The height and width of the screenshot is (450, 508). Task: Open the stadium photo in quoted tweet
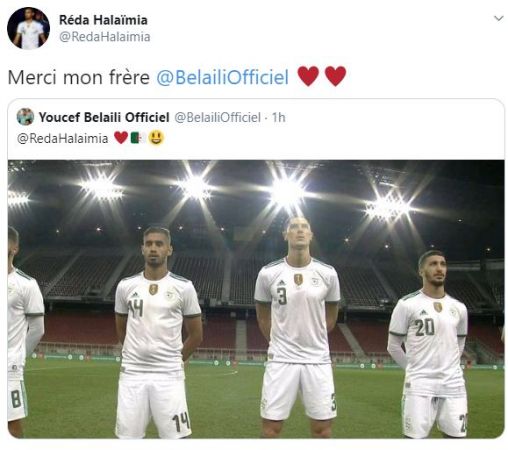coord(256,299)
